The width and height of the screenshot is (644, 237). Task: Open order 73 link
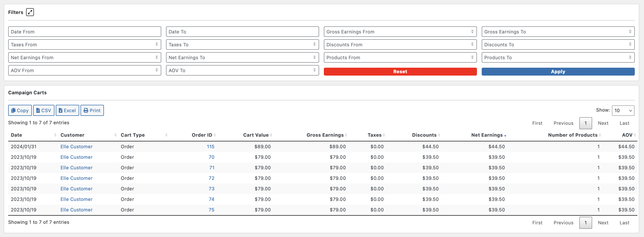pos(212,189)
